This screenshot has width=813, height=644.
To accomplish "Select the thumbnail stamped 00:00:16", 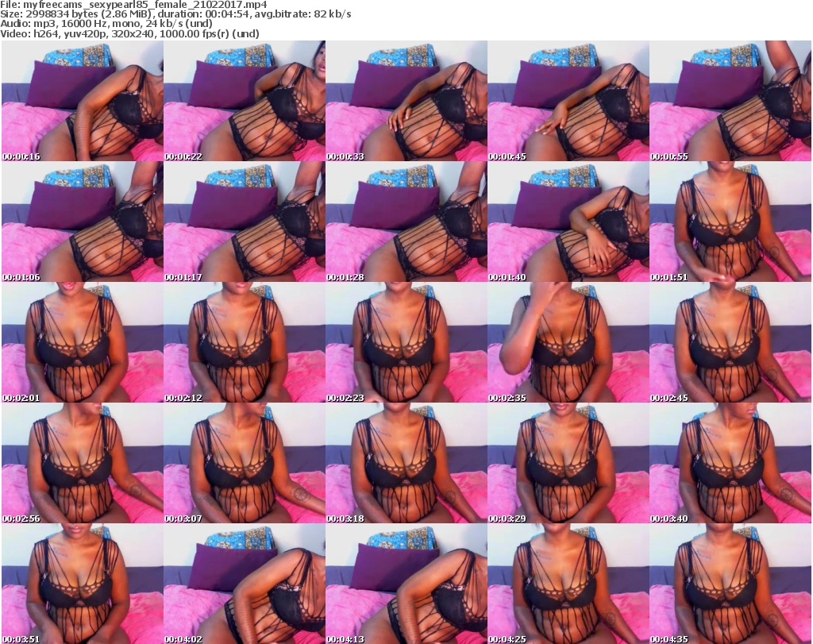I will click(83, 101).
